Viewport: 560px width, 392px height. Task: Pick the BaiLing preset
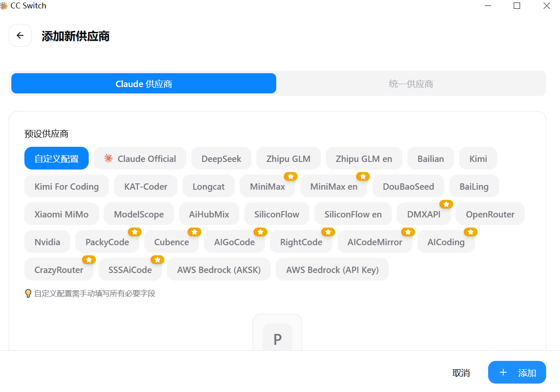coord(474,186)
